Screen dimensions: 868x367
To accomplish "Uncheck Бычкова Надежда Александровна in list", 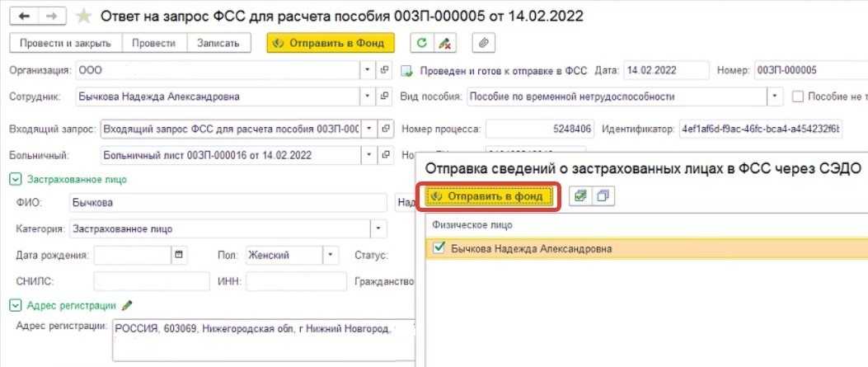I will click(x=439, y=248).
